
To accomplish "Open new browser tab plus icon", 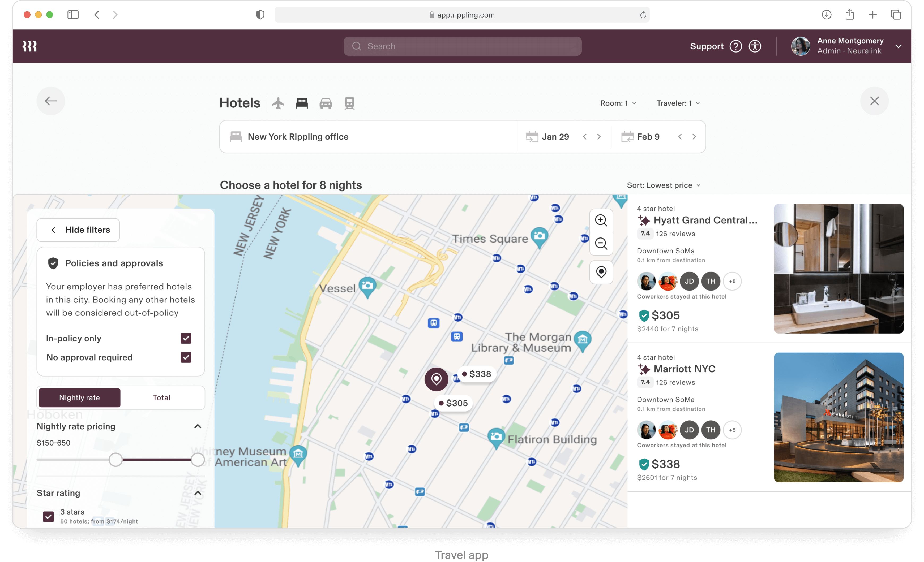I will [873, 15].
